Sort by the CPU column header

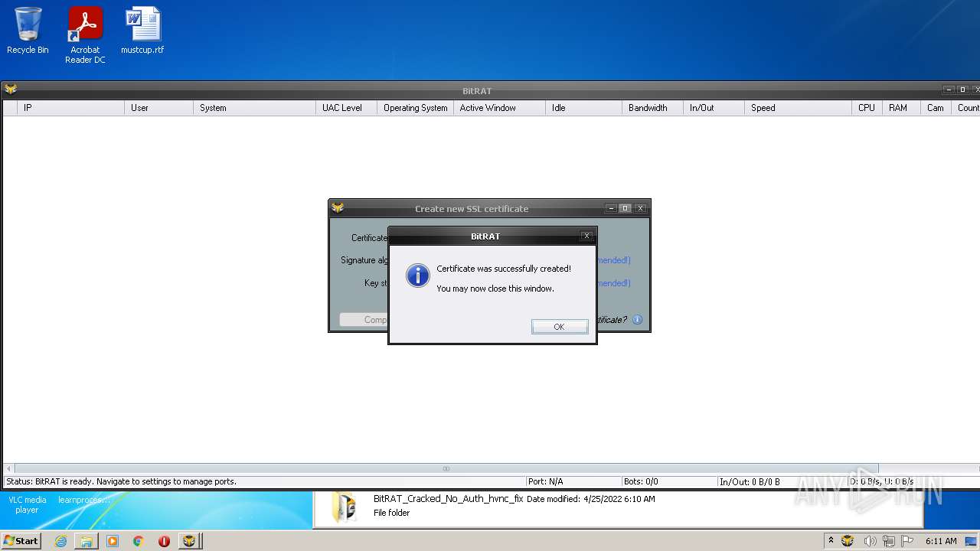[867, 108]
